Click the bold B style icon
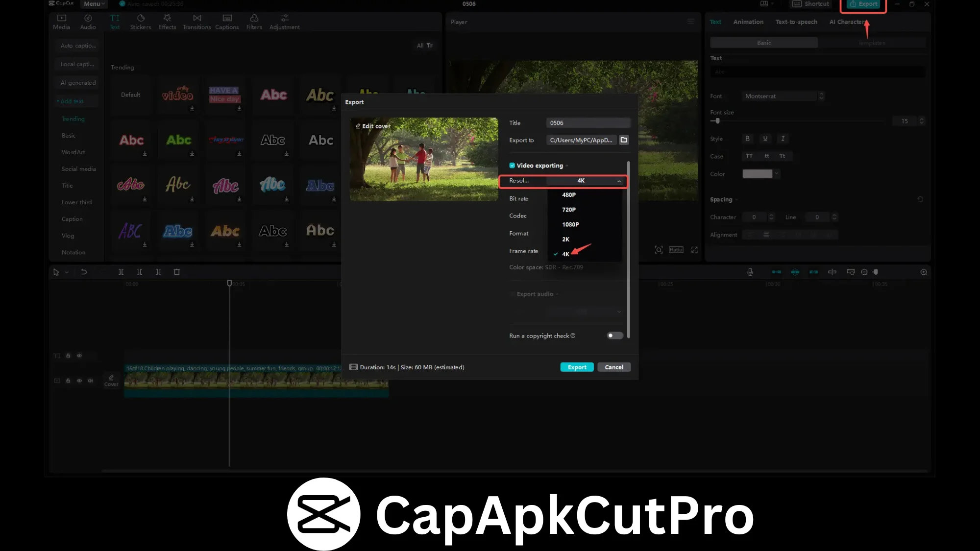 coord(747,139)
